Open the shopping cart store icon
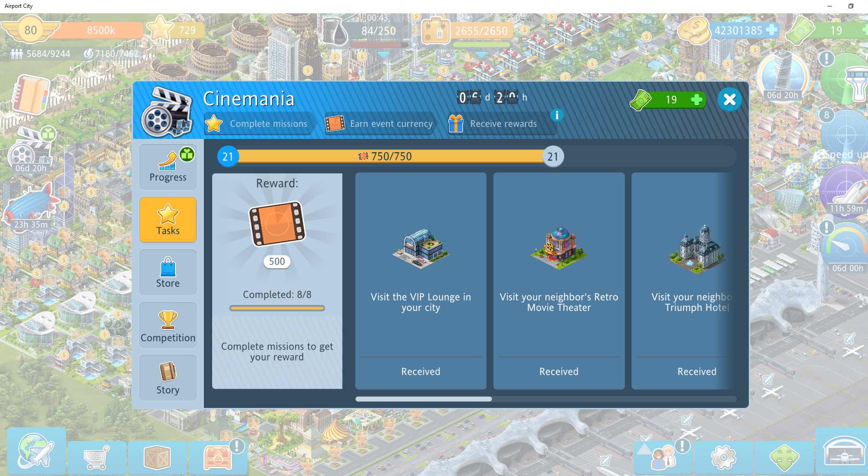The image size is (868, 476). click(x=97, y=458)
